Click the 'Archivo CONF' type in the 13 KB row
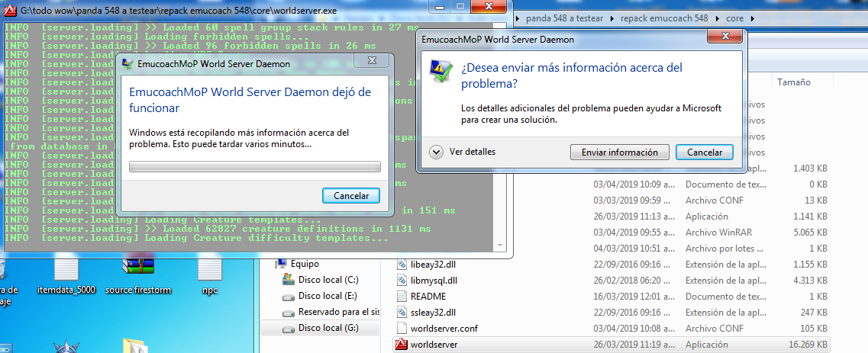 tap(714, 200)
